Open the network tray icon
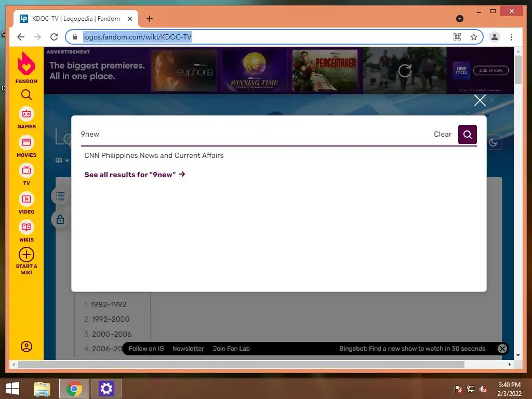The width and height of the screenshot is (532, 399). tap(471, 389)
